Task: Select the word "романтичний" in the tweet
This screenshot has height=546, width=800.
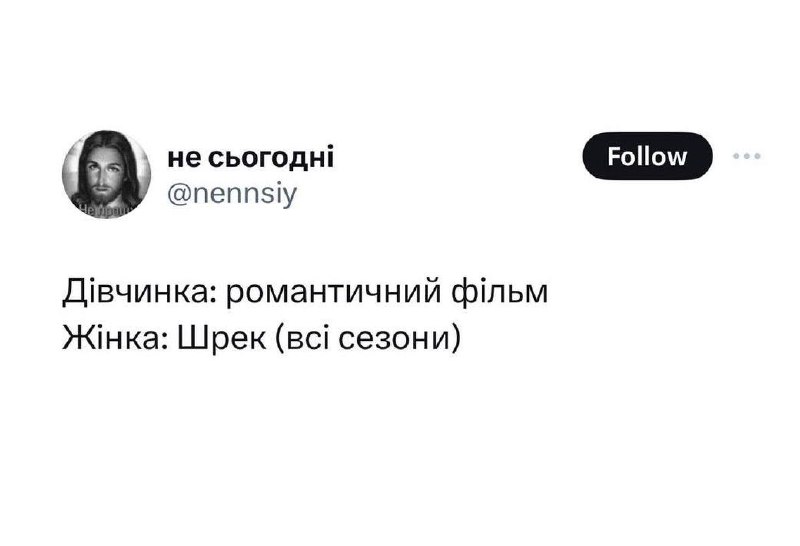Action: coord(335,293)
